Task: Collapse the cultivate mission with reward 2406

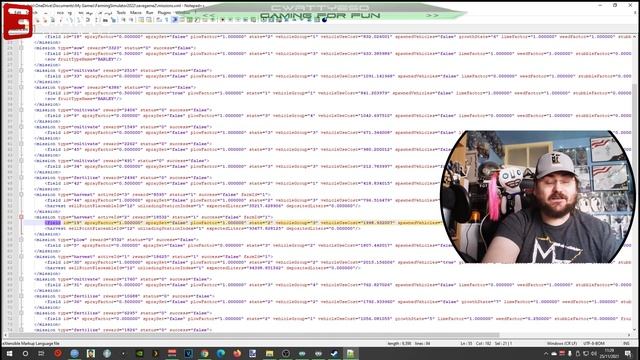Action: [21, 110]
